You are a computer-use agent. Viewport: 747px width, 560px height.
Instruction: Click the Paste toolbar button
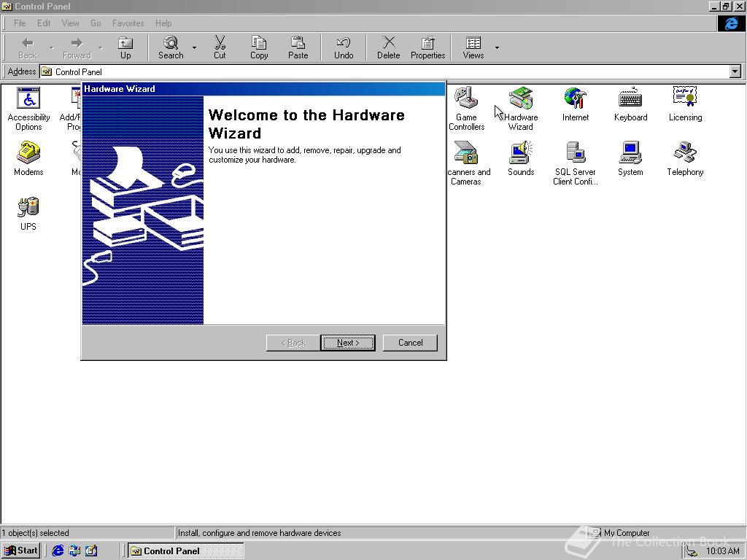pos(298,47)
